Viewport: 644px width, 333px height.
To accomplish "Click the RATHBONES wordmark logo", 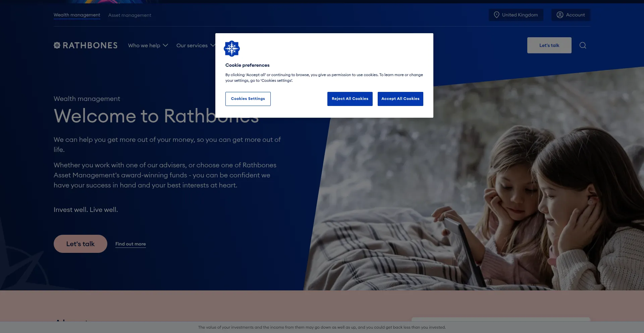I will point(90,45).
